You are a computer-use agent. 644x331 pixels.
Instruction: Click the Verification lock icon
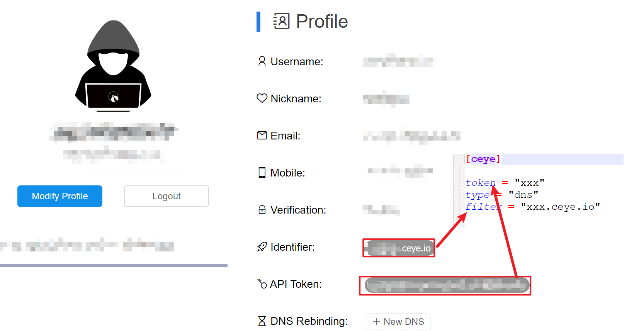pyautogui.click(x=262, y=210)
